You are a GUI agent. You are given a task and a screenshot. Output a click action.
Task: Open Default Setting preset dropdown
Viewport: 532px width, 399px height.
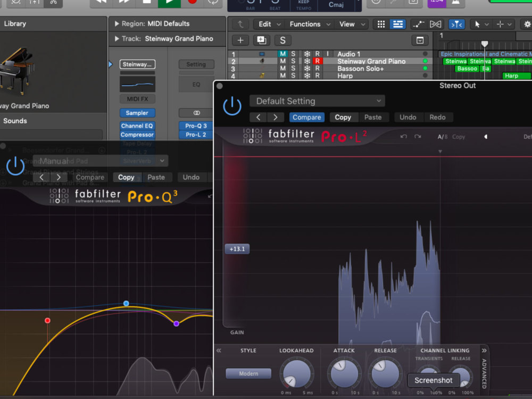317,101
